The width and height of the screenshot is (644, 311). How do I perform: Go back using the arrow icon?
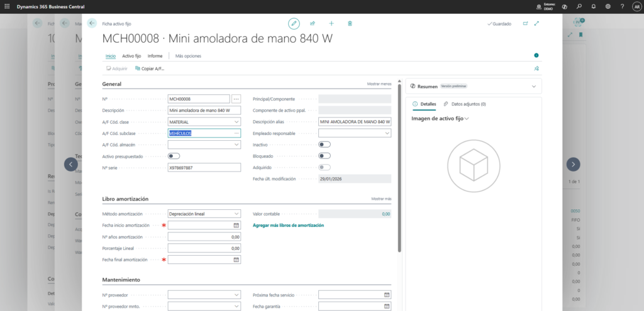pyautogui.click(x=92, y=23)
